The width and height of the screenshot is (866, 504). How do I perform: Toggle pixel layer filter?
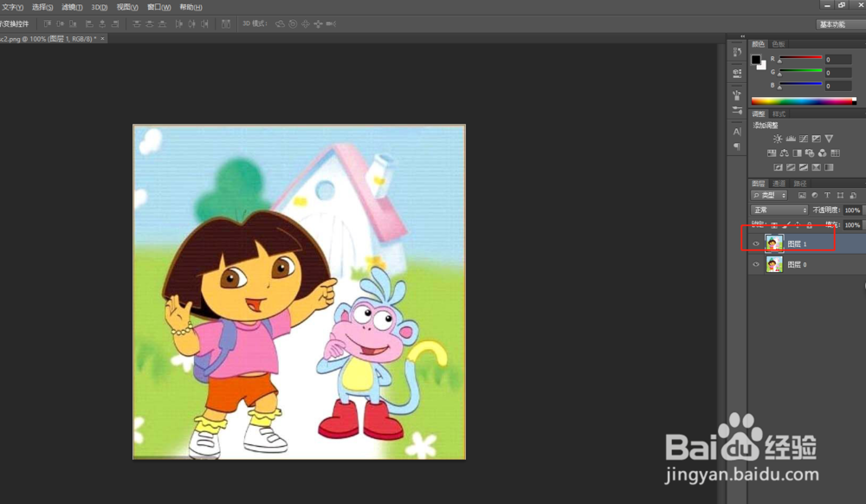802,196
